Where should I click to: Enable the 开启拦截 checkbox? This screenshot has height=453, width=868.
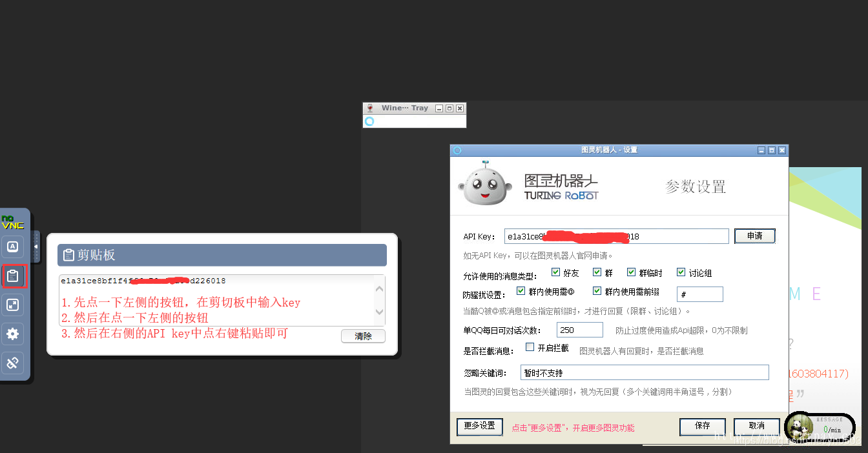530,347
